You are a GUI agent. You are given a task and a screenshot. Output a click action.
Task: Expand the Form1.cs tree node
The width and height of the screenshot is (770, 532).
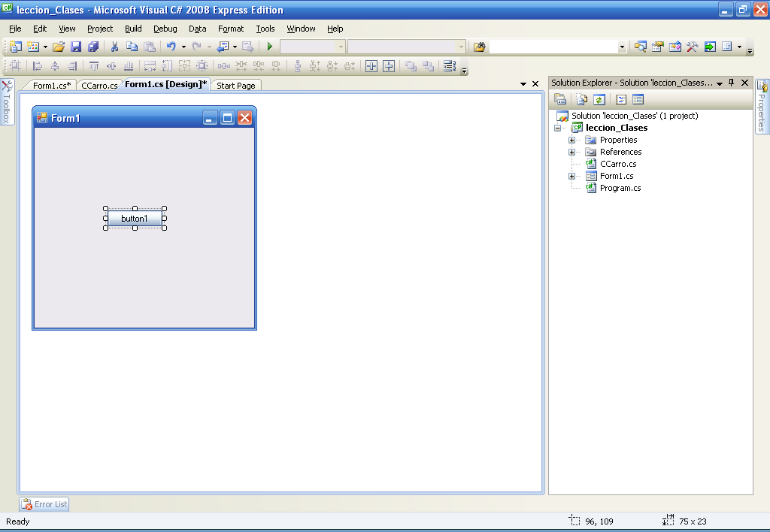[x=571, y=176]
